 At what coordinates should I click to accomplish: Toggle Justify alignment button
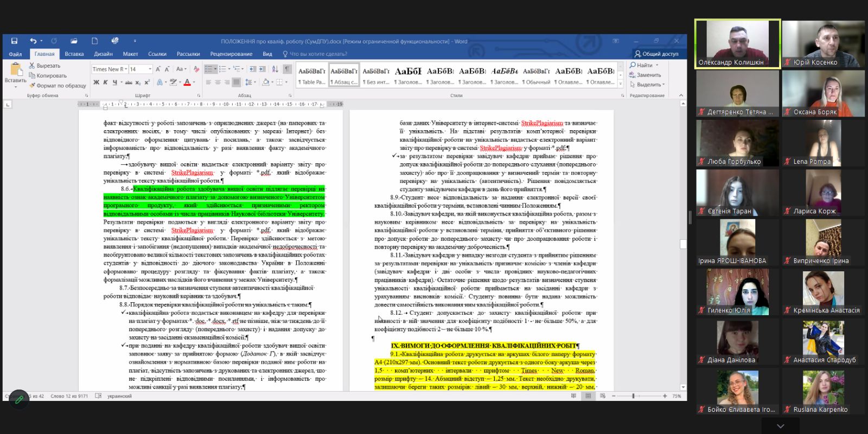[236, 82]
